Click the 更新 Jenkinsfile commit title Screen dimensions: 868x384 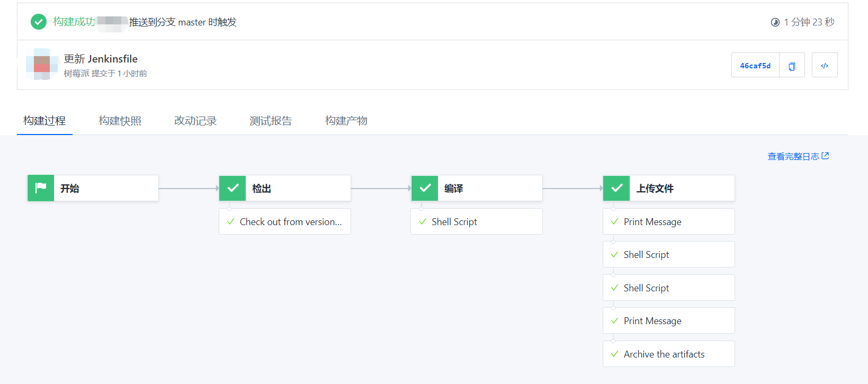101,59
